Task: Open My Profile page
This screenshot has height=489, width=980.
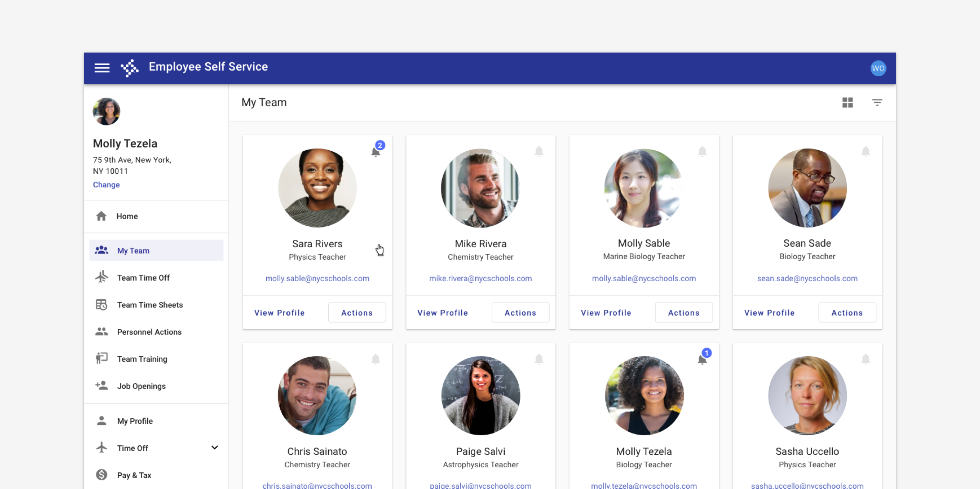Action: pyautogui.click(x=156, y=421)
